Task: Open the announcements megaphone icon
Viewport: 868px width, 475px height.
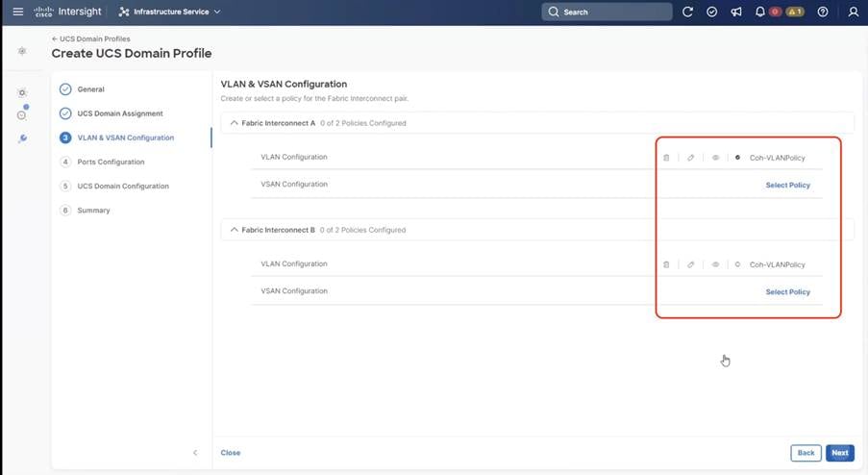Action: click(736, 12)
